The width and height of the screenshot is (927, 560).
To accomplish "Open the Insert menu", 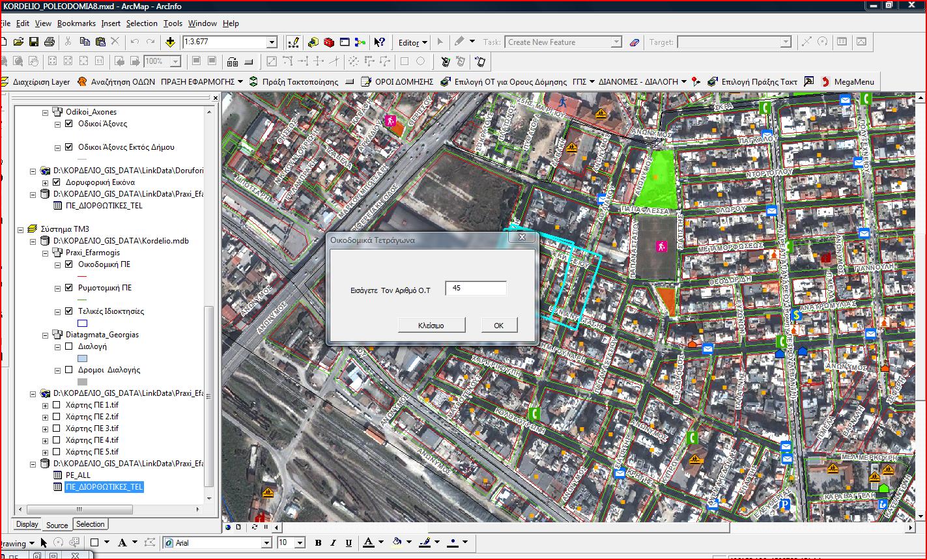I will click(111, 23).
